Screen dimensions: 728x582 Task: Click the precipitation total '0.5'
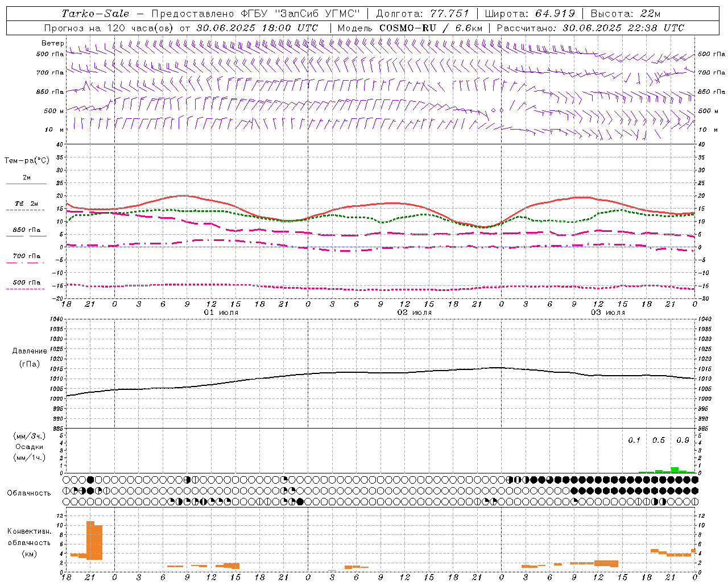tap(659, 440)
